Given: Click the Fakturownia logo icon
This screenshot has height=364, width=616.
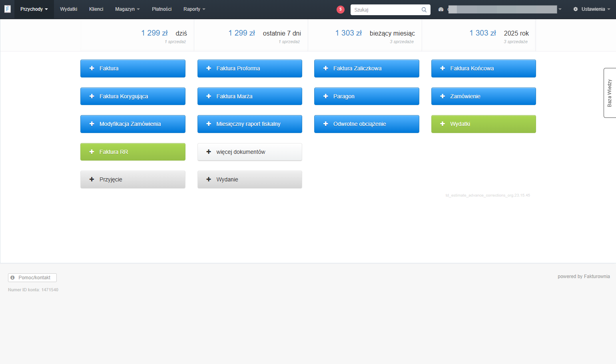Looking at the screenshot, I should pyautogui.click(x=8, y=9).
